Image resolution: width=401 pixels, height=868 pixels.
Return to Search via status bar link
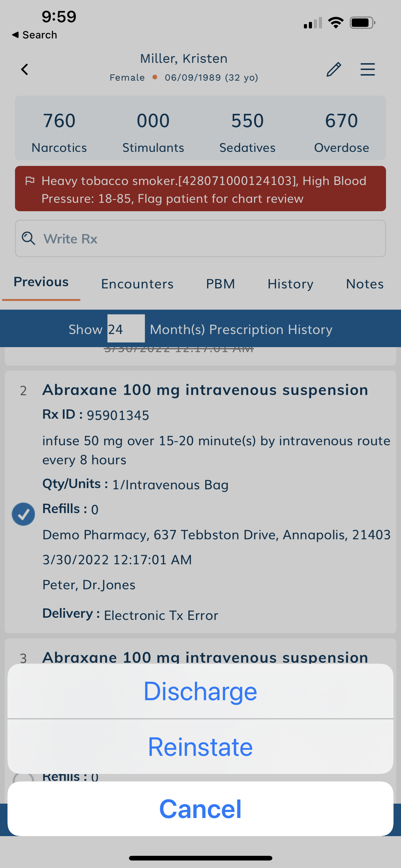tap(34, 35)
